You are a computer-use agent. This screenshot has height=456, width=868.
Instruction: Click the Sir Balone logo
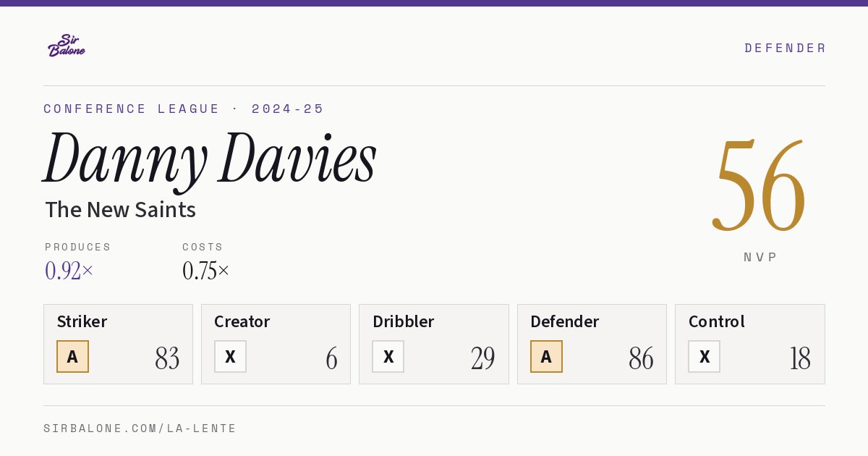click(x=67, y=46)
